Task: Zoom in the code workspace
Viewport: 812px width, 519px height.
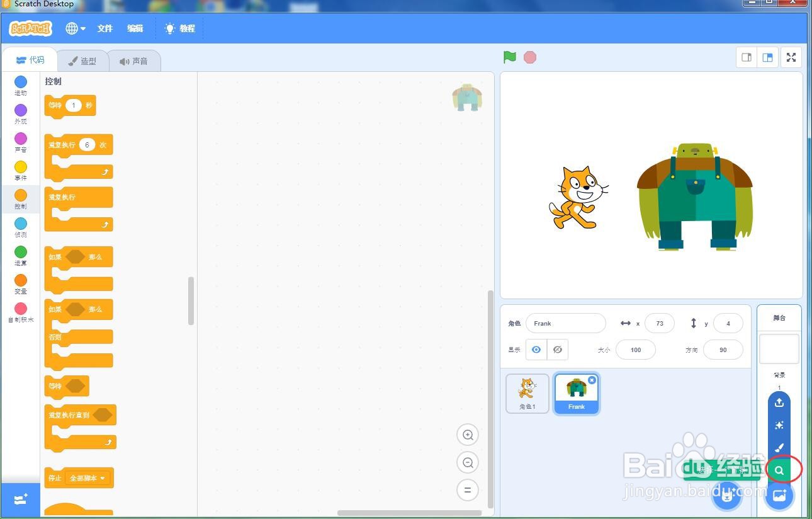Action: click(468, 435)
